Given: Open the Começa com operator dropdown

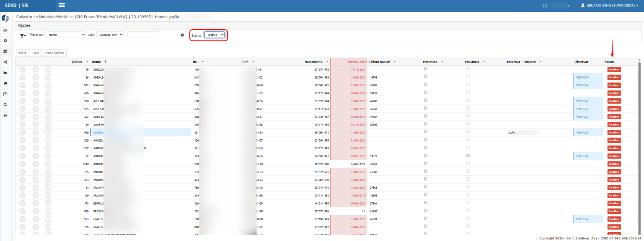Looking at the screenshot, I should pyautogui.click(x=110, y=35).
